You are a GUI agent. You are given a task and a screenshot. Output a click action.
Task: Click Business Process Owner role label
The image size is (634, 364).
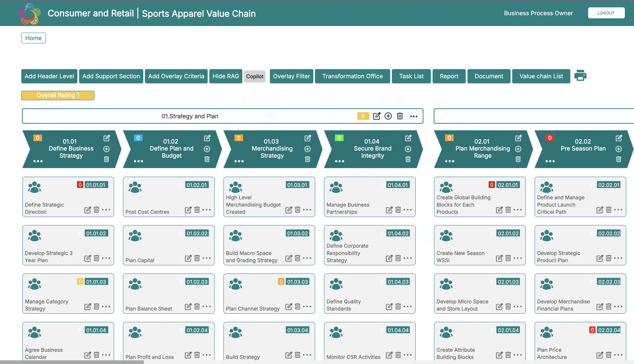point(538,13)
